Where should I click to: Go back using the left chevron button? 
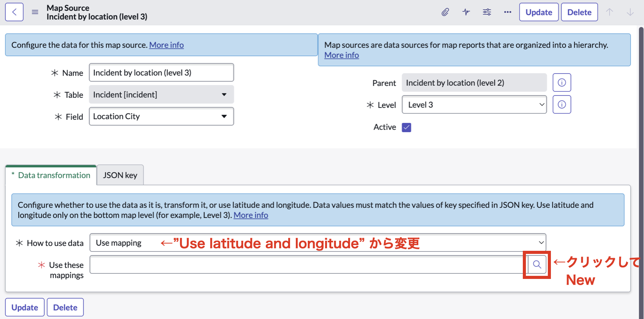tap(14, 12)
